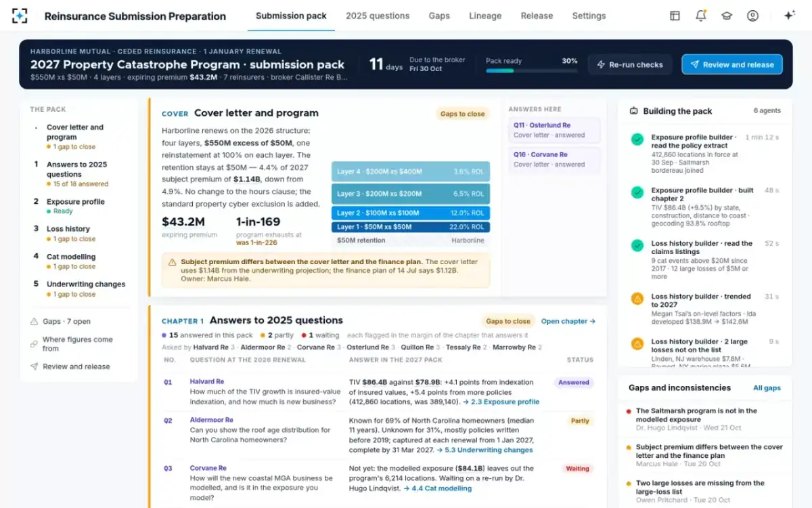Open The Saltmarsh program gap entry
The width and height of the screenshot is (812, 508).
705,419
